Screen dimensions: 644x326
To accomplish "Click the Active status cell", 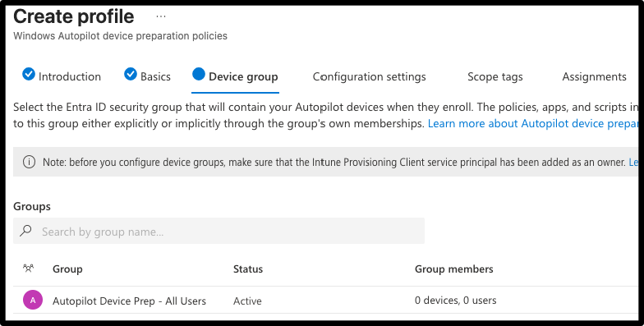I will (x=247, y=301).
